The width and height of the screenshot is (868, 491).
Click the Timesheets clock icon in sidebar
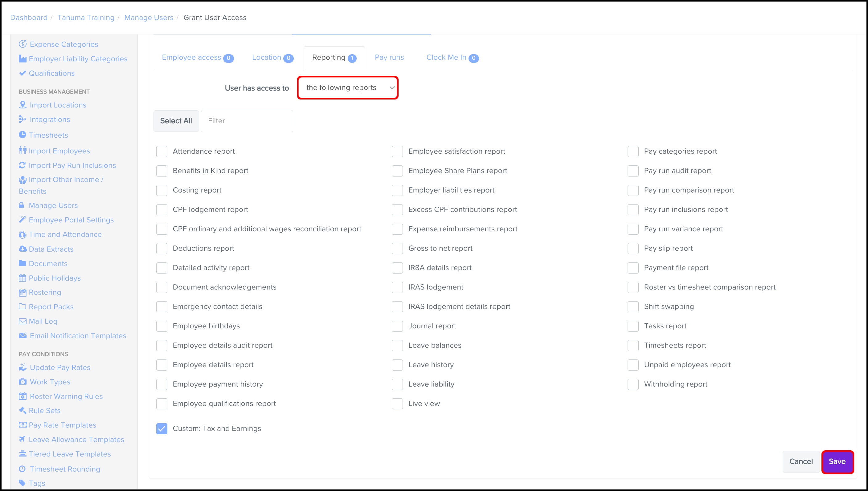point(22,135)
